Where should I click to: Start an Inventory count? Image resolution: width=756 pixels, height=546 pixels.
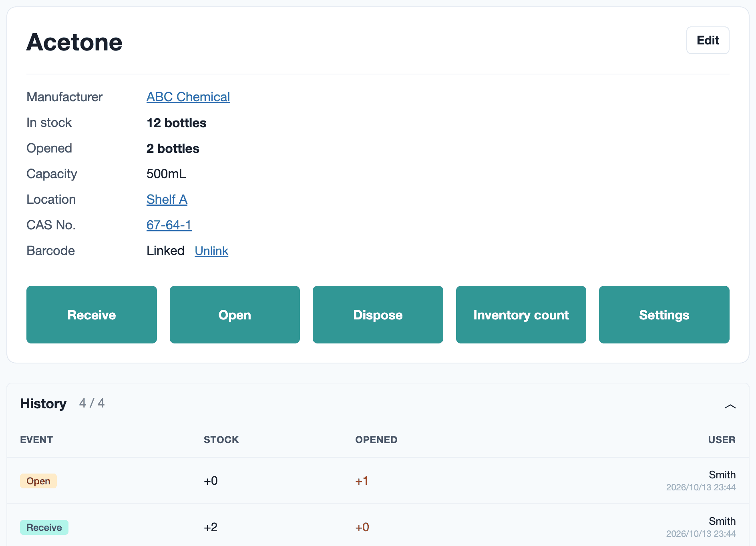click(521, 315)
